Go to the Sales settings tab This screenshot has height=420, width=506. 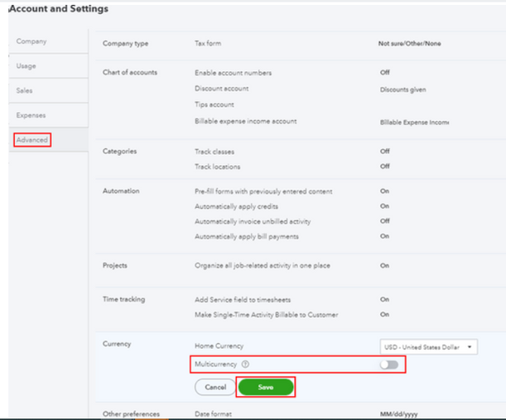click(26, 90)
